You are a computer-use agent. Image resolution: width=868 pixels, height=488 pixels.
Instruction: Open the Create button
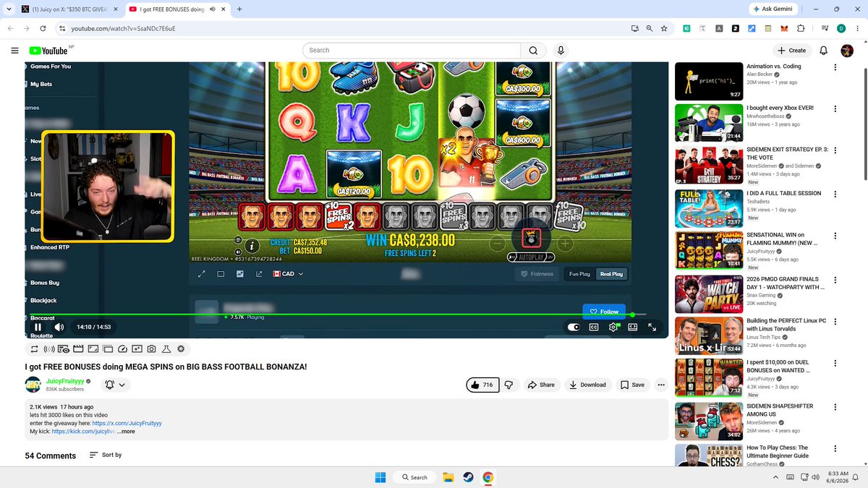[791, 51]
